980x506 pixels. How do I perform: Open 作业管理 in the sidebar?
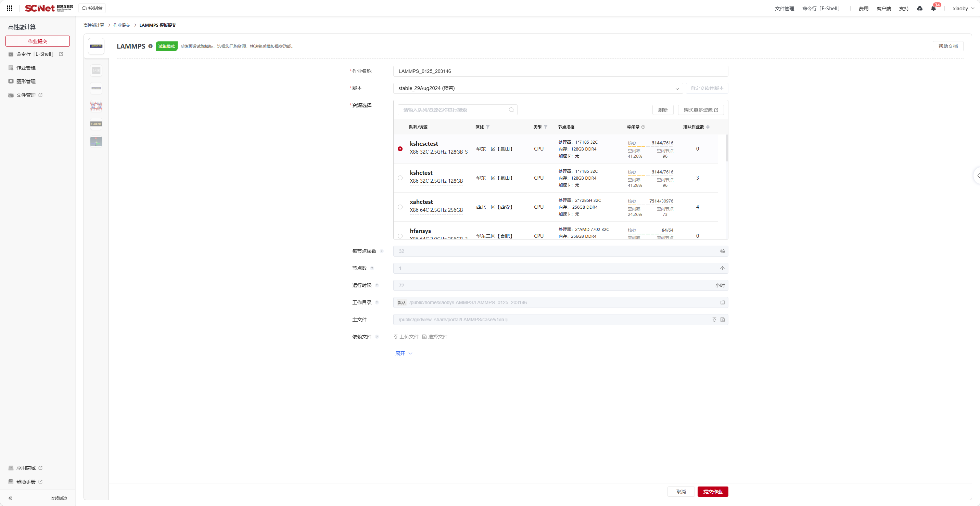tap(22, 68)
